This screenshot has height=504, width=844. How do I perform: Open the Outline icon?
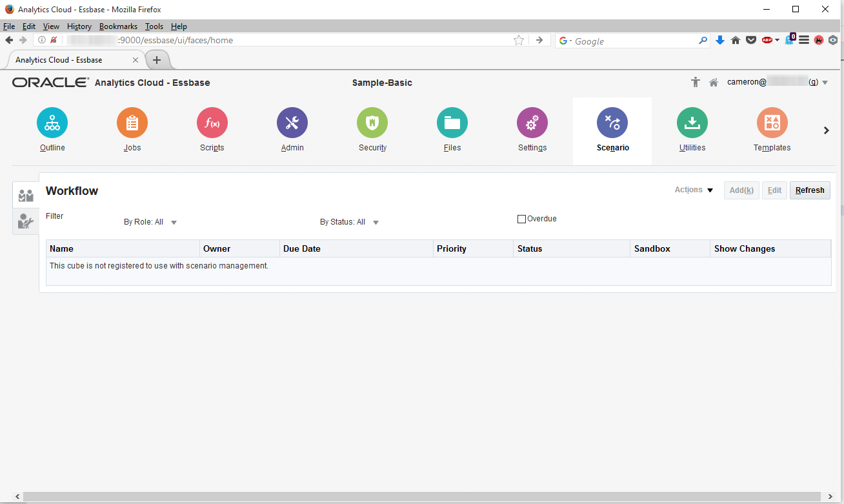[x=52, y=123]
